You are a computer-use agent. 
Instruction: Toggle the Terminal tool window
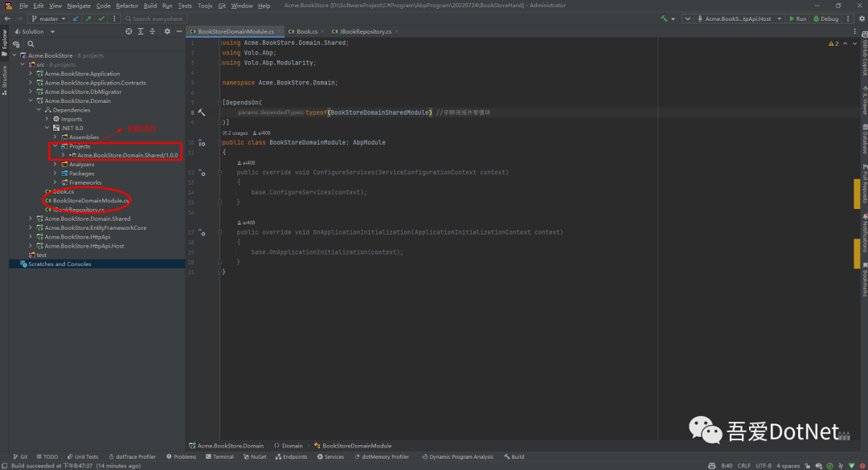[219, 456]
